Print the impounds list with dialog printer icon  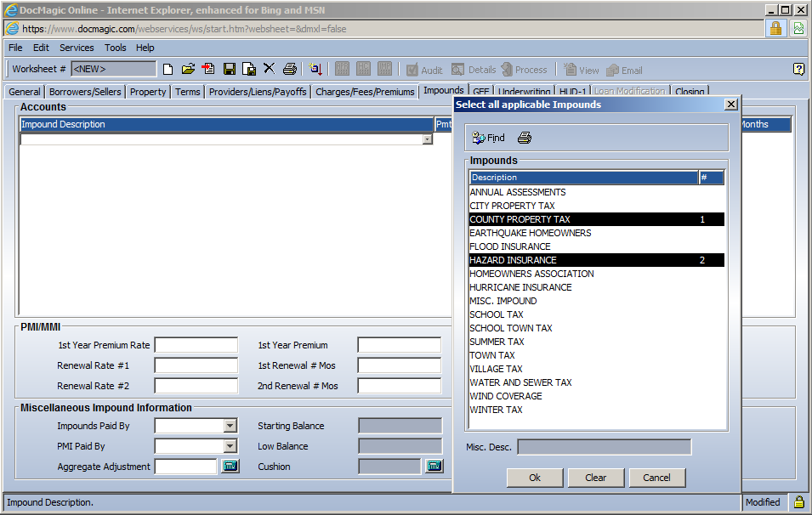[x=525, y=138]
